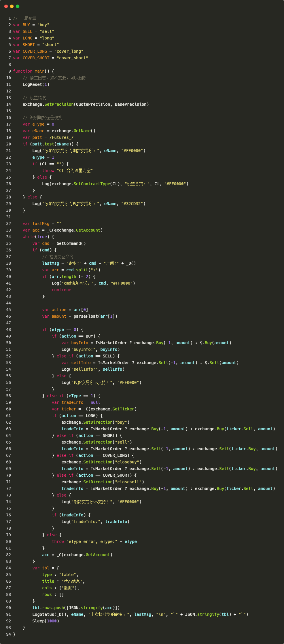This screenshot has height=644, width=284.
Task: Click 'var action = arr[0]' on line 45
Action: (65, 310)
